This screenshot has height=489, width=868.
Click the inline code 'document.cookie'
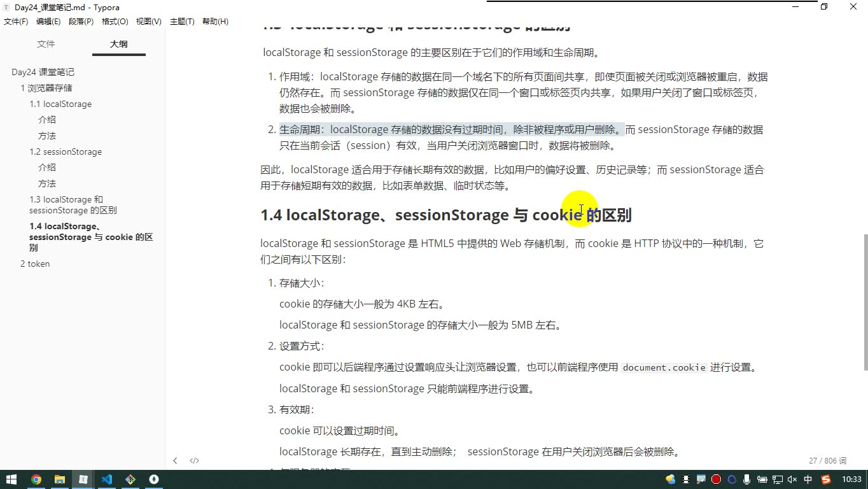664,367
